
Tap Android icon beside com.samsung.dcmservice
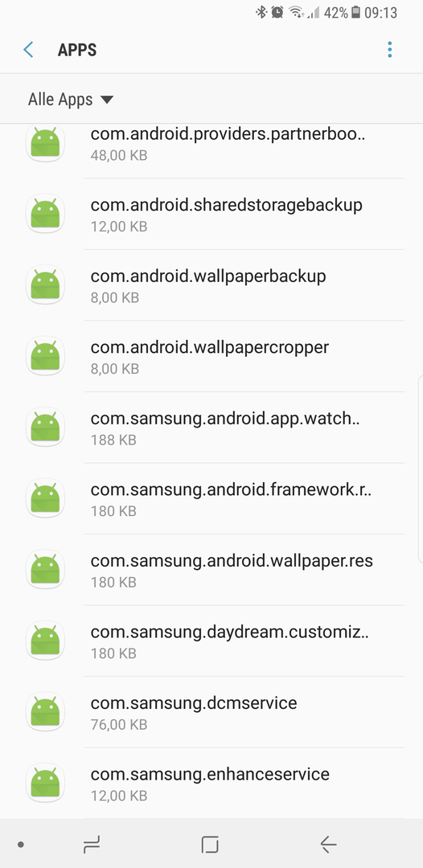(45, 712)
